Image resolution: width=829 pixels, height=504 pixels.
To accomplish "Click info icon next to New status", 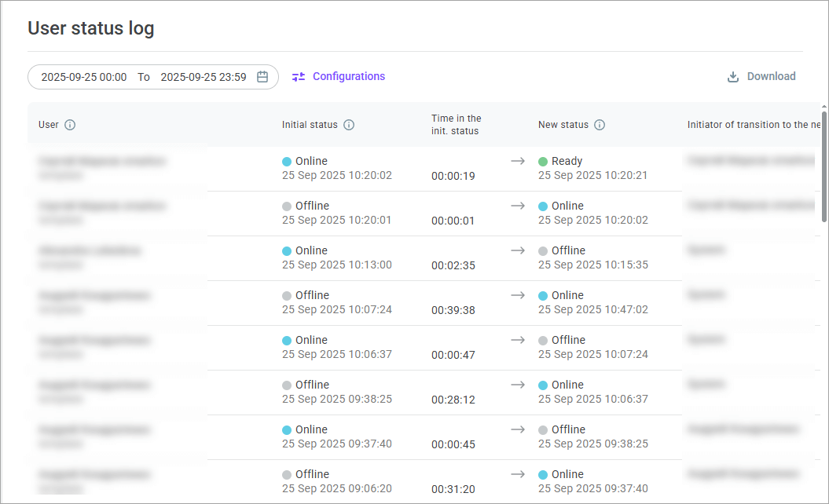I will coord(600,125).
